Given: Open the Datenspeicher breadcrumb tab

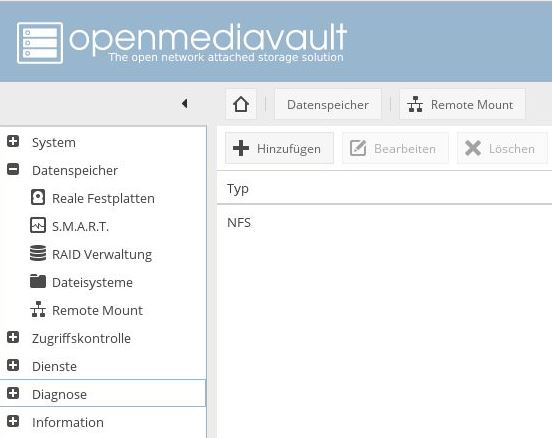Looking at the screenshot, I should [x=328, y=104].
